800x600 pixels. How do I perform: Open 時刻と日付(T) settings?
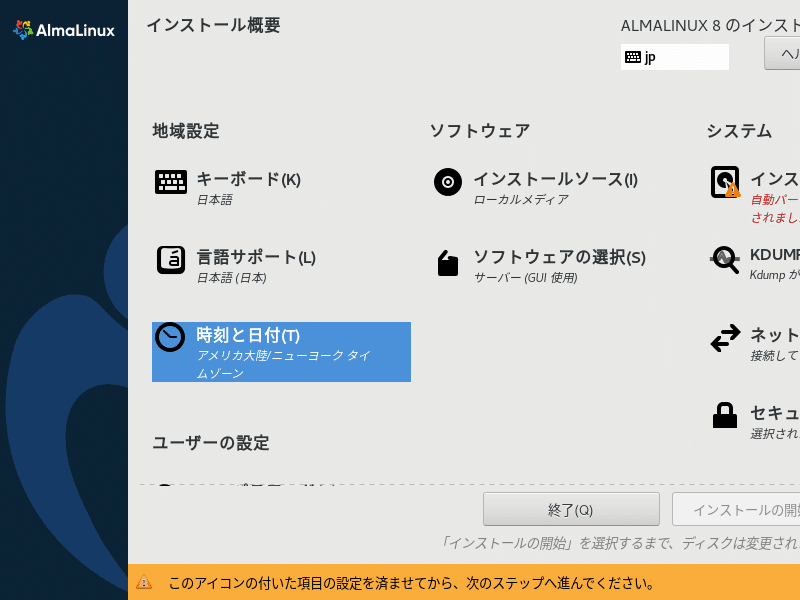click(x=281, y=352)
